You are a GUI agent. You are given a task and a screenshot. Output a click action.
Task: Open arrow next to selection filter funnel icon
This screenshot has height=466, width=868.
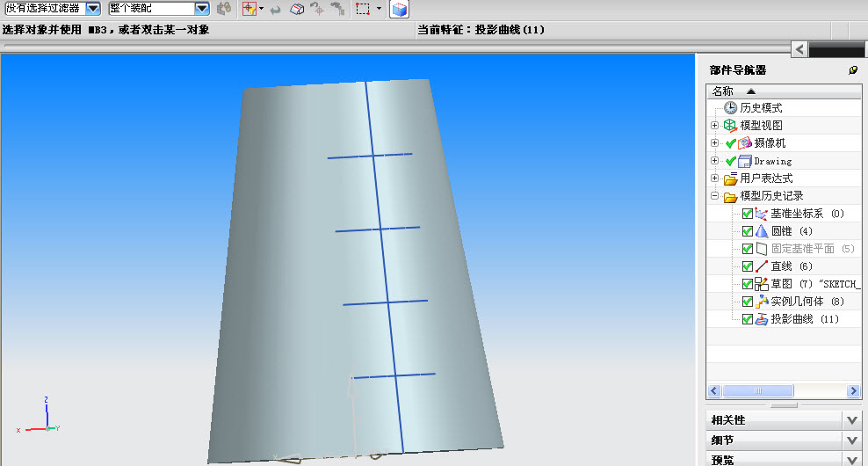point(261,8)
